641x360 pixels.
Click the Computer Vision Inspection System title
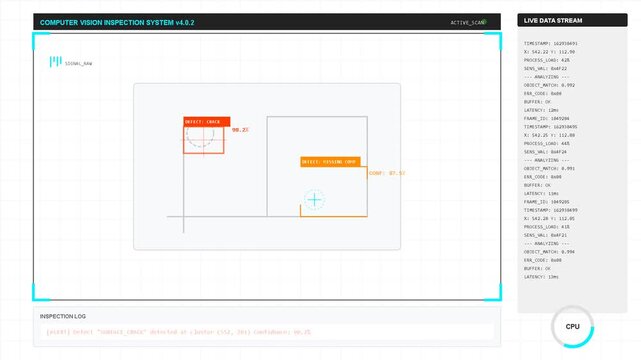point(117,22)
